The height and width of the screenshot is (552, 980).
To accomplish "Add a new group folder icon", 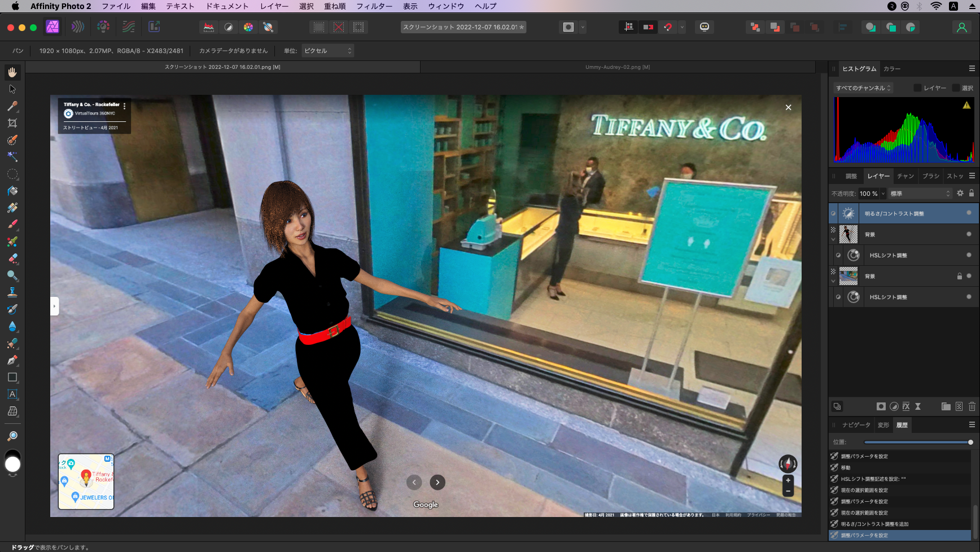I will [x=946, y=406].
